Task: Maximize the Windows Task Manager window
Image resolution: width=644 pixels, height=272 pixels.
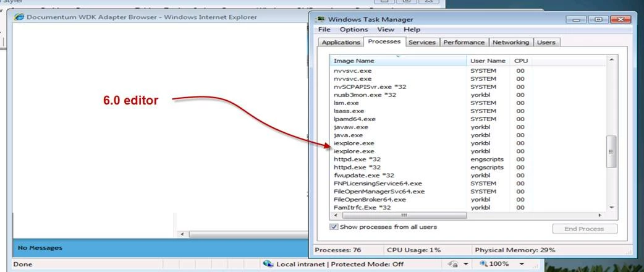Action: (598, 19)
